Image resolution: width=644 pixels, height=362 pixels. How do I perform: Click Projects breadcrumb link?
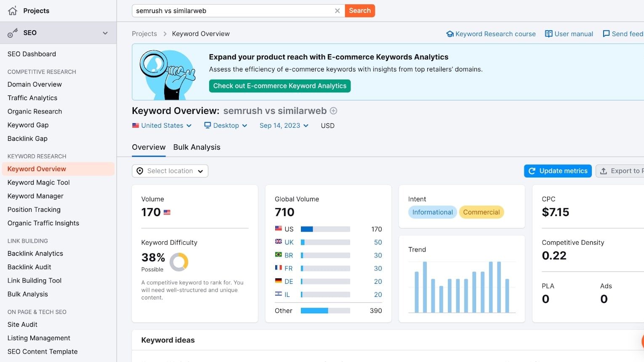[144, 34]
